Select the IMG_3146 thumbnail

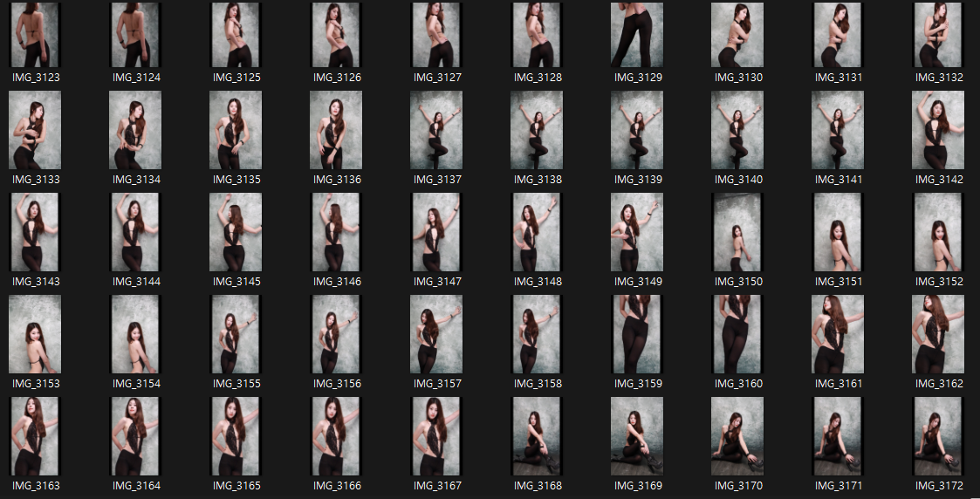(336, 232)
